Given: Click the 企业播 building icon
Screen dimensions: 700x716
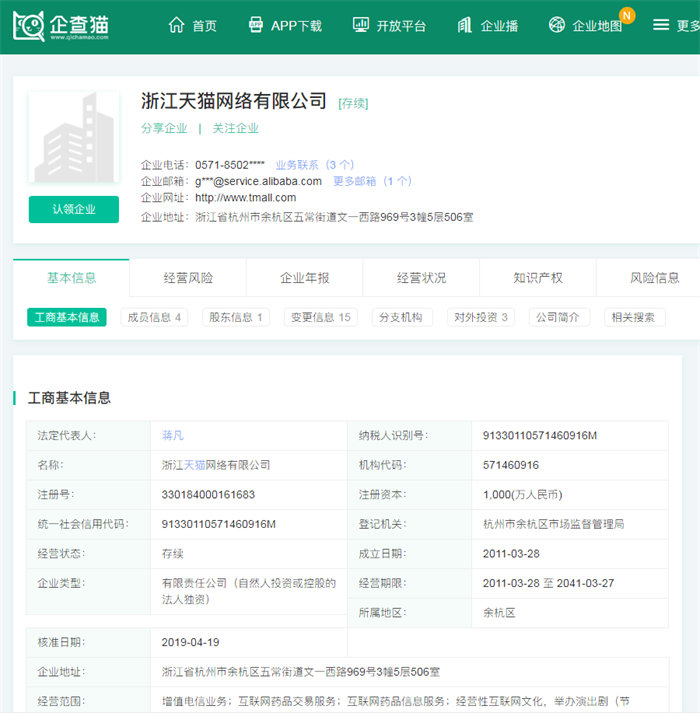Looking at the screenshot, I should 464,25.
